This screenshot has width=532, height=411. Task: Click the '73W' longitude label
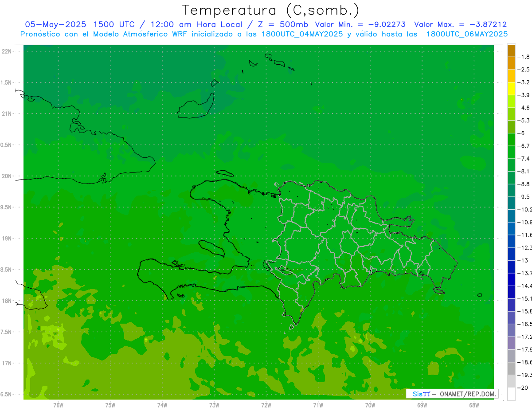pyautogui.click(x=214, y=405)
